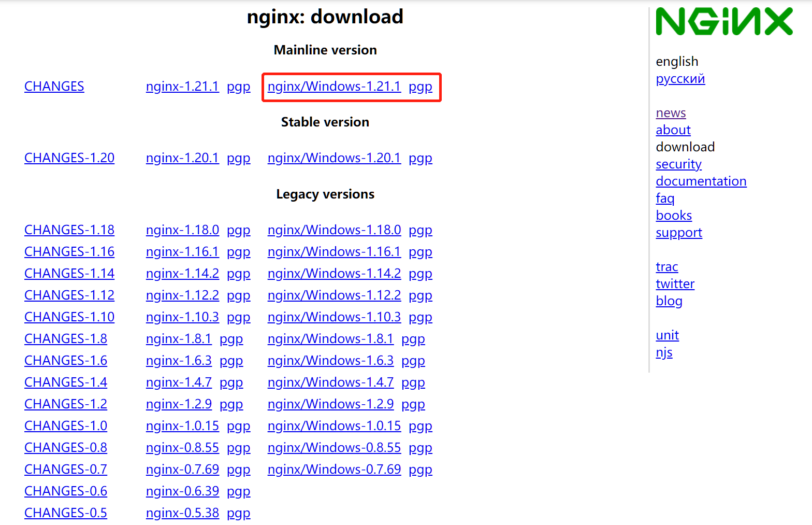The height and width of the screenshot is (525, 812).
Task: Open the support page
Action: point(679,233)
